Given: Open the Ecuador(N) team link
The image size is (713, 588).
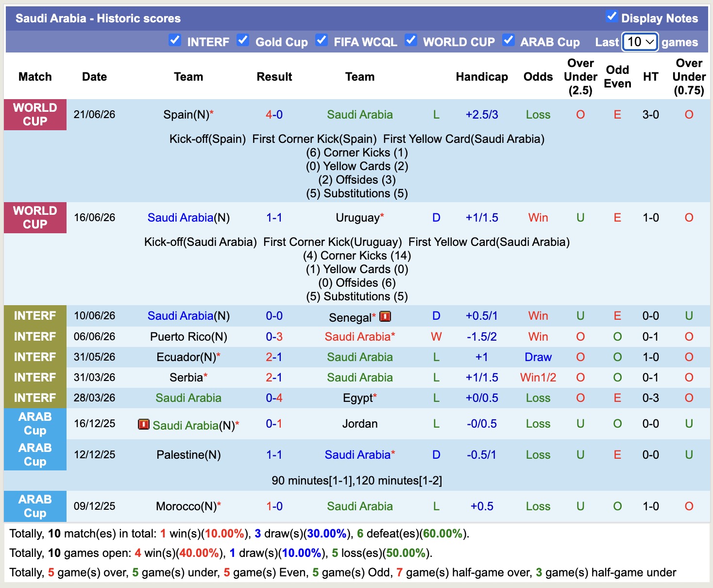Looking at the screenshot, I should [188, 357].
